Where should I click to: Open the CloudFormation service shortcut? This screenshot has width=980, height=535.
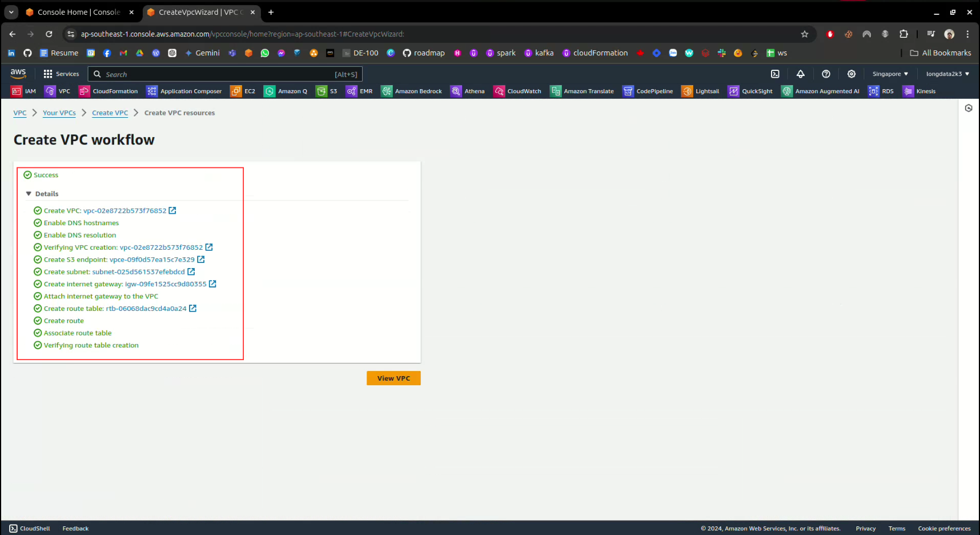coord(109,91)
